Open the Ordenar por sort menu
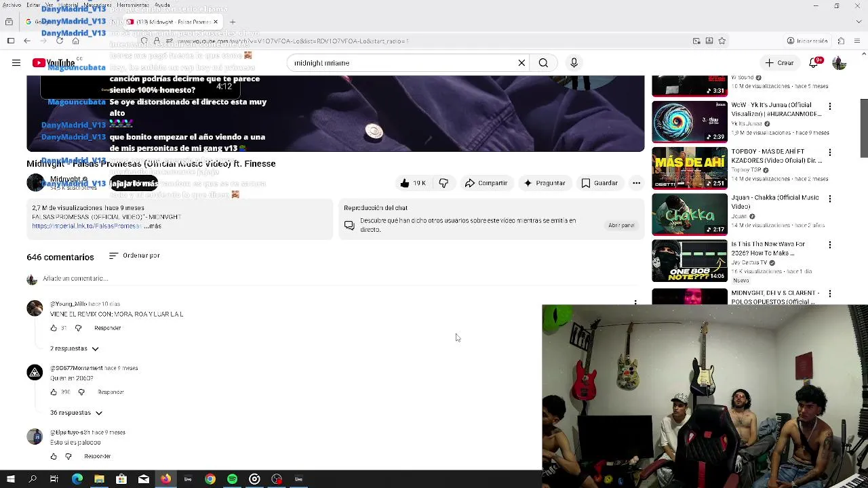Image resolution: width=868 pixels, height=488 pixels. tap(134, 256)
